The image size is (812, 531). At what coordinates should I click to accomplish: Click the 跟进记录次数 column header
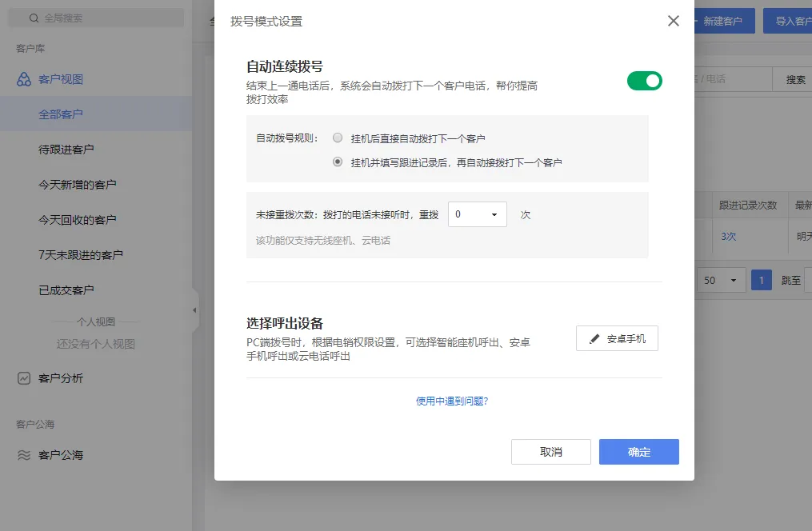coord(748,206)
